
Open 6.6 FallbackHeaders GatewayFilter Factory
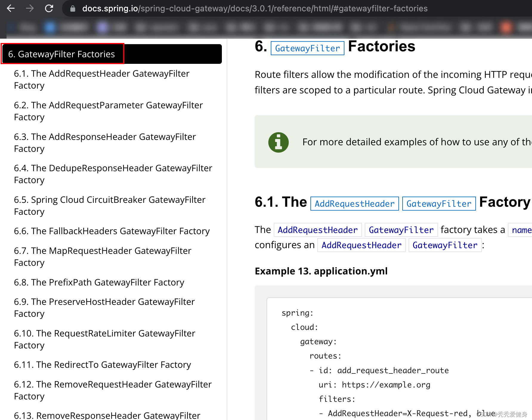[112, 231]
